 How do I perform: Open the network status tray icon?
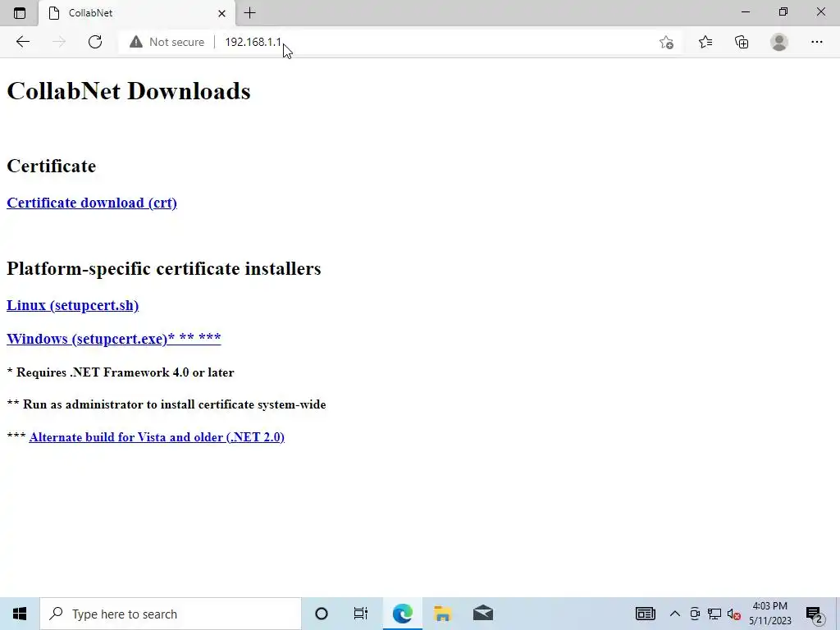tap(714, 614)
